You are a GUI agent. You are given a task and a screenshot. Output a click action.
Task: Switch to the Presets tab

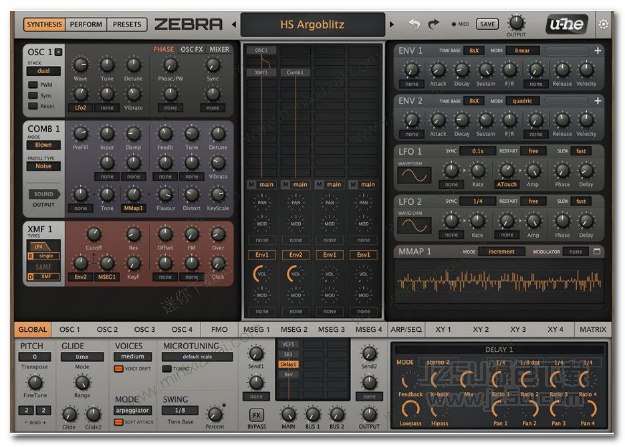pos(127,24)
